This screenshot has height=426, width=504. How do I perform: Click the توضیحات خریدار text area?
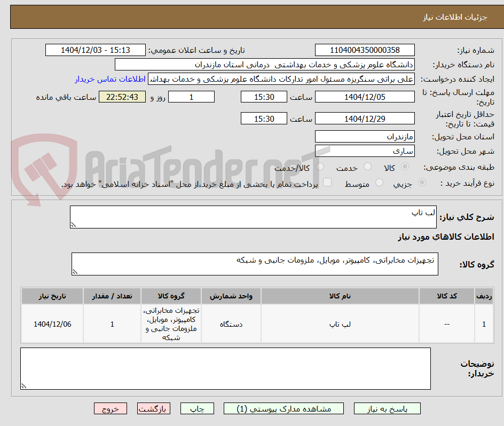coord(226,368)
